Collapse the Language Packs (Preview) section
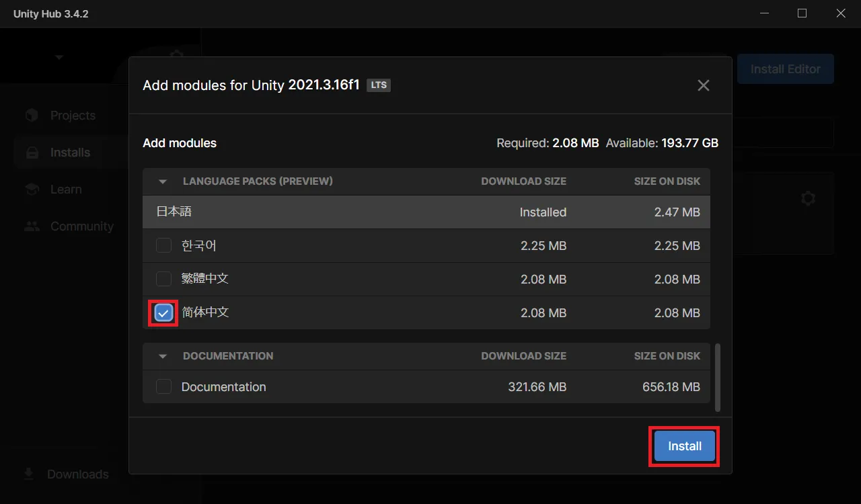Image resolution: width=861 pixels, height=504 pixels. (162, 181)
